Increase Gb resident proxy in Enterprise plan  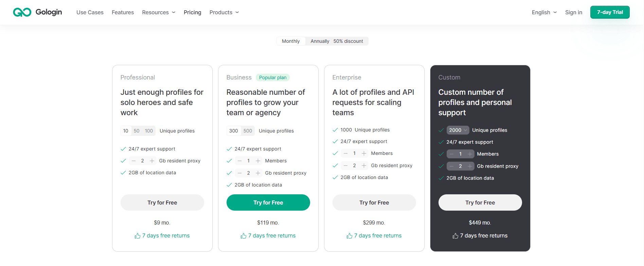[x=364, y=165]
